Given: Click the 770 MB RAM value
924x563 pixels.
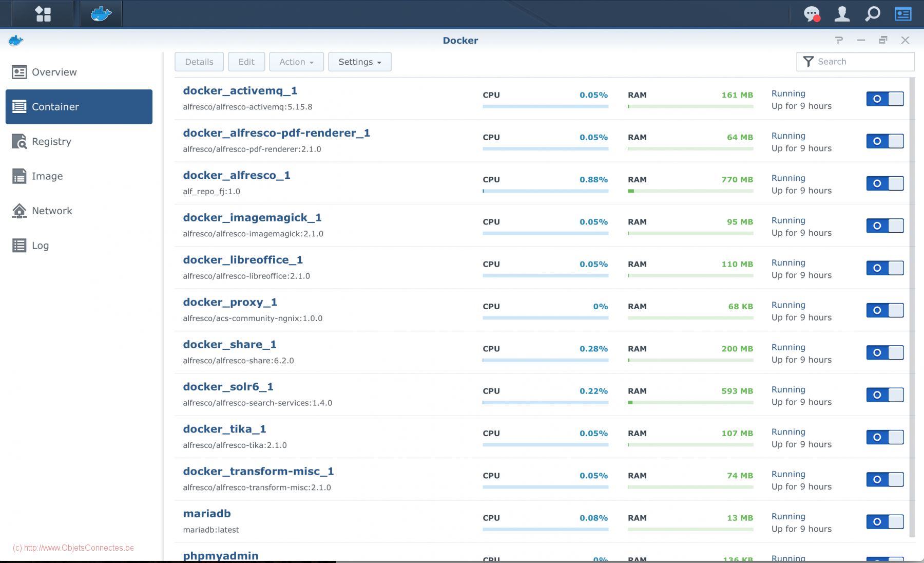Looking at the screenshot, I should pos(737,180).
